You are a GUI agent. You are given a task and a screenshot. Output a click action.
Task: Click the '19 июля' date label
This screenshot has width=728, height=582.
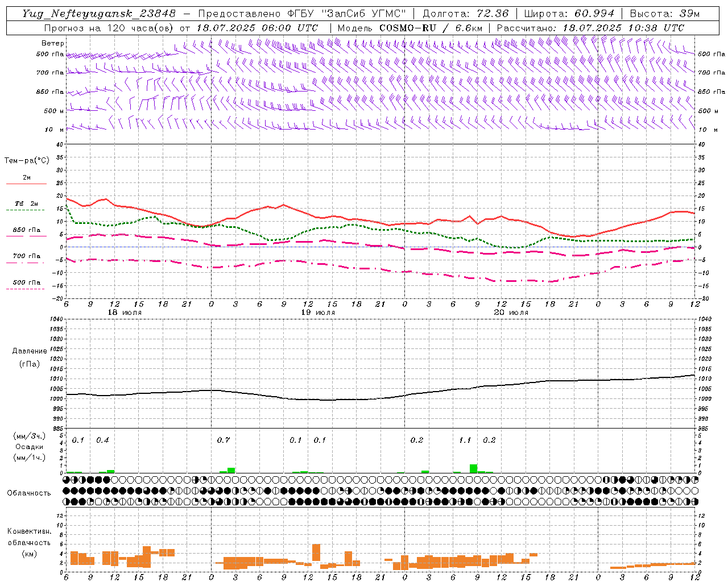pos(318,313)
